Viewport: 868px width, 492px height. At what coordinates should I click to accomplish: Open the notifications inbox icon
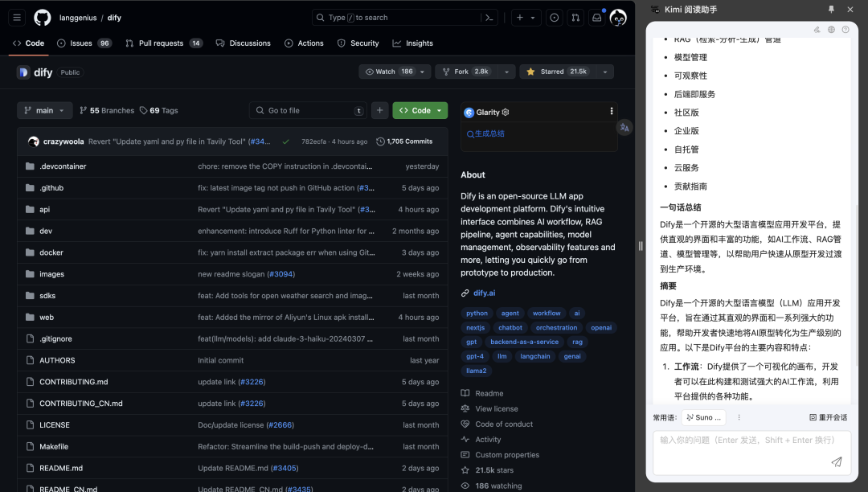coord(596,18)
